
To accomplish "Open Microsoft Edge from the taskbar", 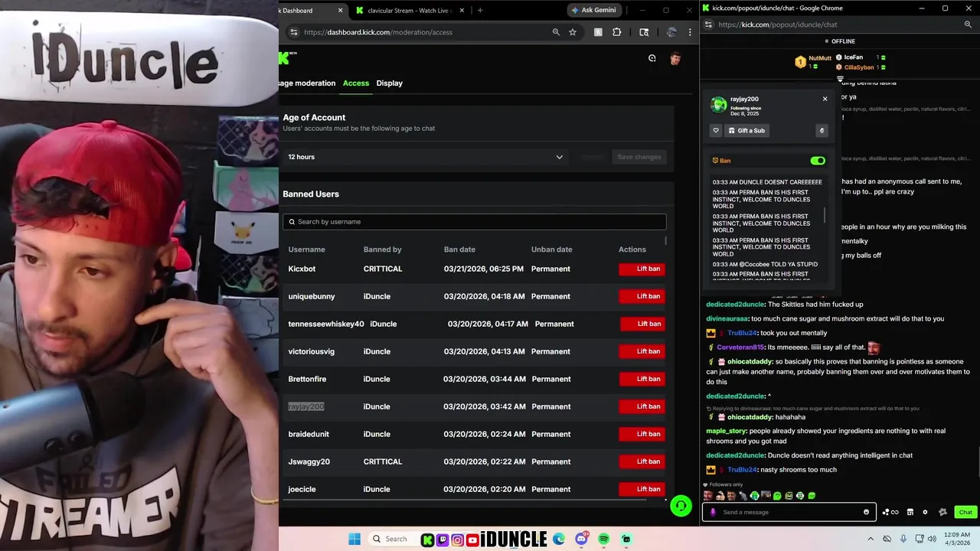I will (x=559, y=539).
